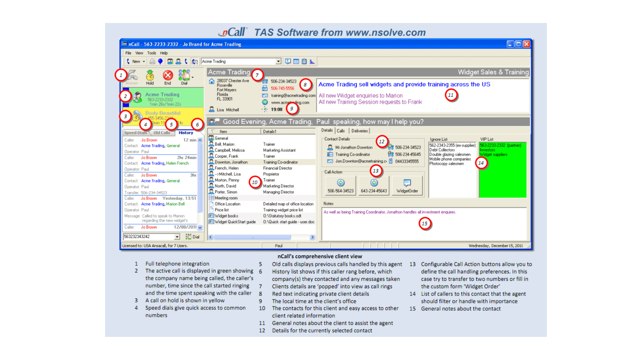Viewport: 644px width, 351px height.
Task: Click the 506-564-34523 call action button
Action: pyautogui.click(x=340, y=186)
